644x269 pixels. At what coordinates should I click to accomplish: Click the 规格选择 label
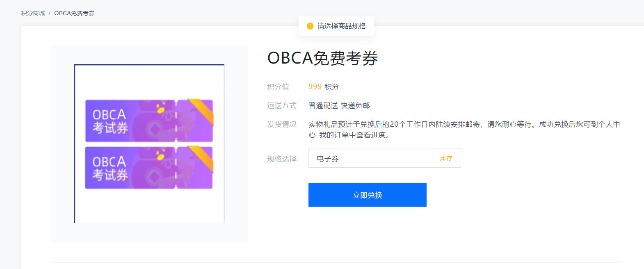[x=281, y=159]
